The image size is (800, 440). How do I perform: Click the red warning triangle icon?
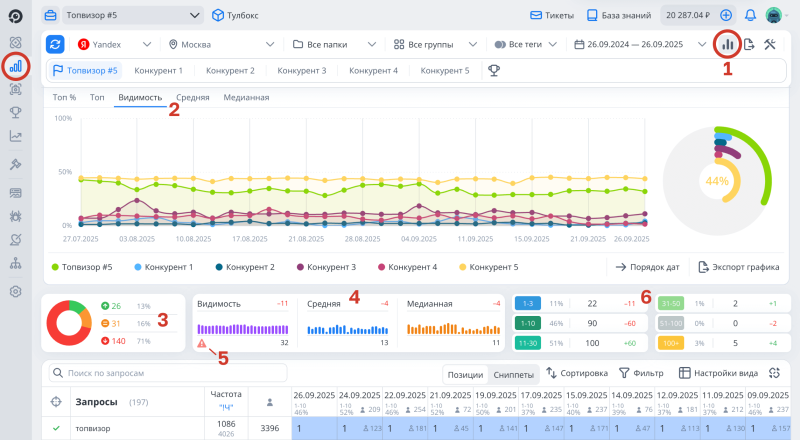[202, 343]
